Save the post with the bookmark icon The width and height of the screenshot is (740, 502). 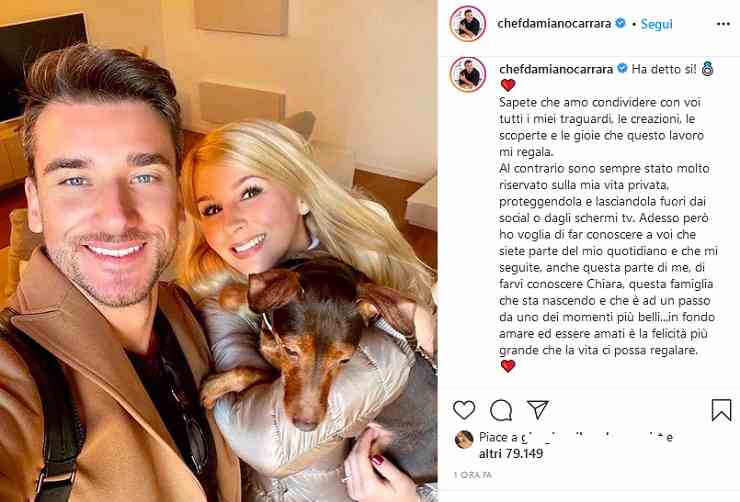721,410
